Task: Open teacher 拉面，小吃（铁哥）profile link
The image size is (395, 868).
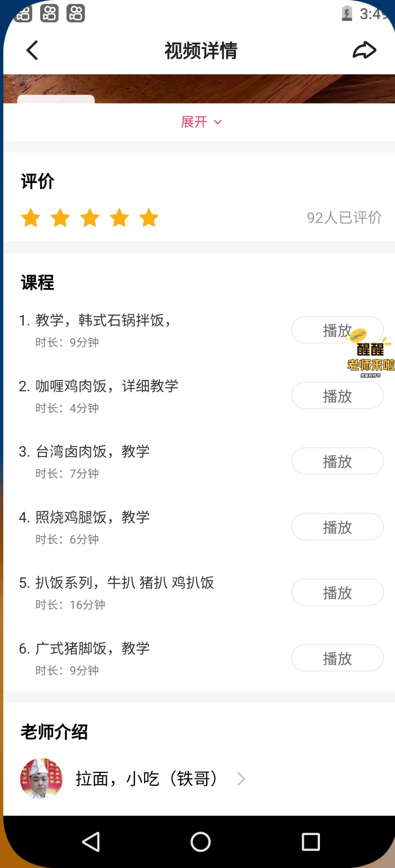Action: [146, 779]
